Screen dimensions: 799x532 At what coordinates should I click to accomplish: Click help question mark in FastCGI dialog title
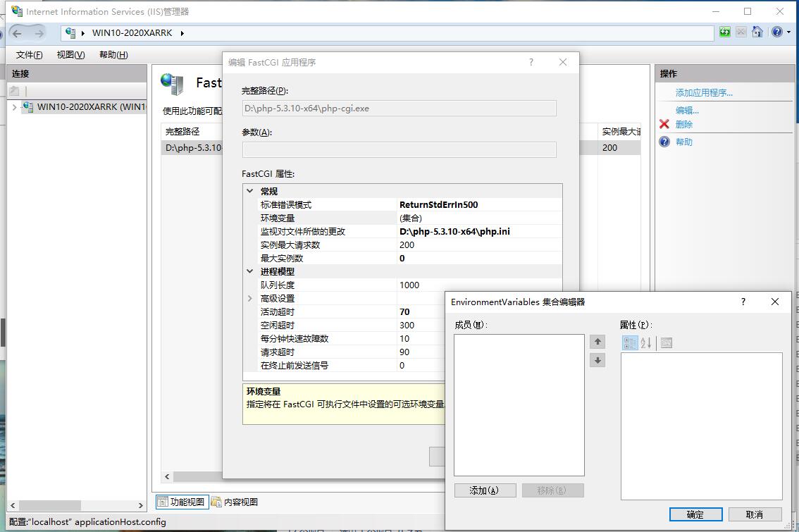coord(531,62)
